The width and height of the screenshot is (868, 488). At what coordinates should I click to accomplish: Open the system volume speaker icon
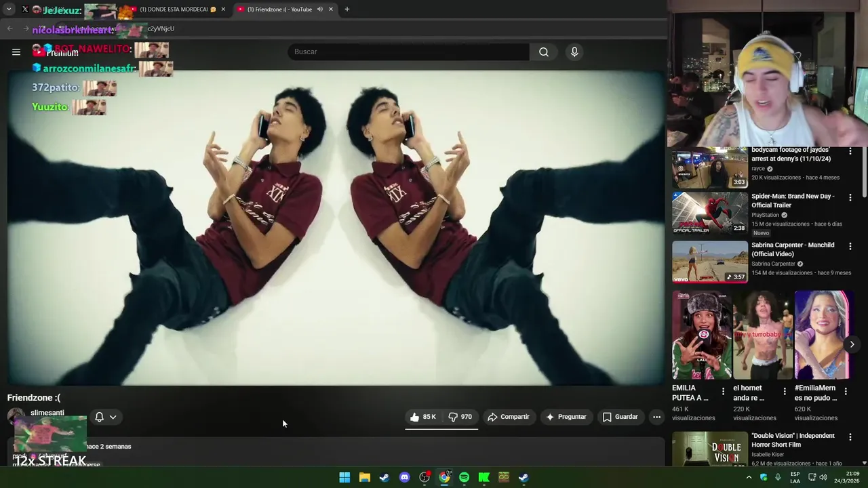pos(823,477)
